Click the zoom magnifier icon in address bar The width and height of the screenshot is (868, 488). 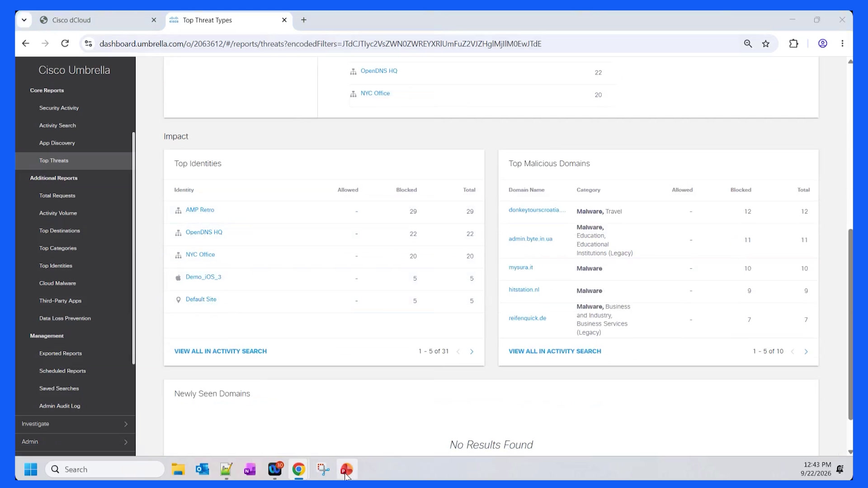pyautogui.click(x=748, y=43)
